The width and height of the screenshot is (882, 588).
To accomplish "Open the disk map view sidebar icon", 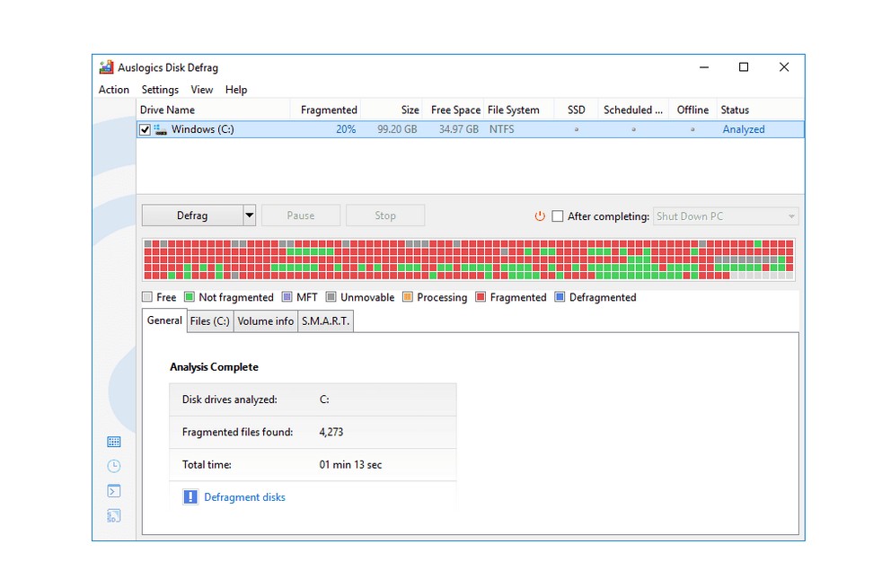I will pos(114,442).
